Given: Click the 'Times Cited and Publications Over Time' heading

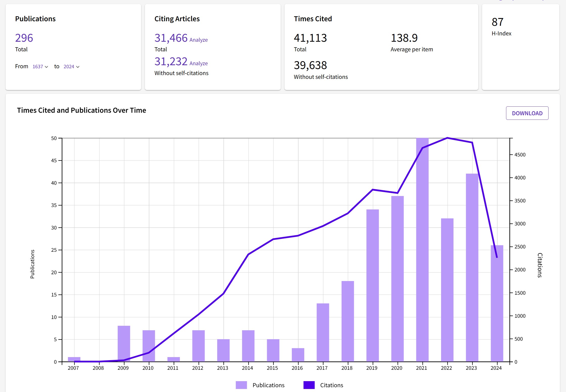Looking at the screenshot, I should tap(81, 110).
